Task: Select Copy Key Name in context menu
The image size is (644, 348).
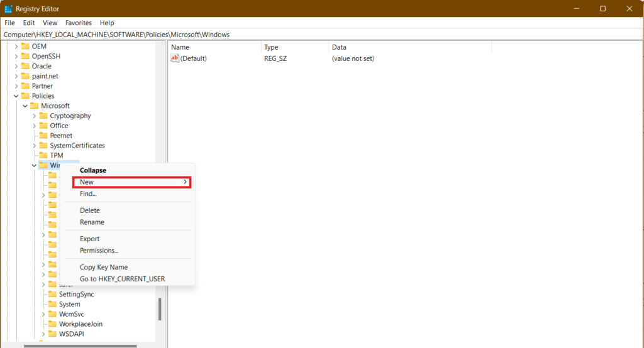Action: coord(104,267)
